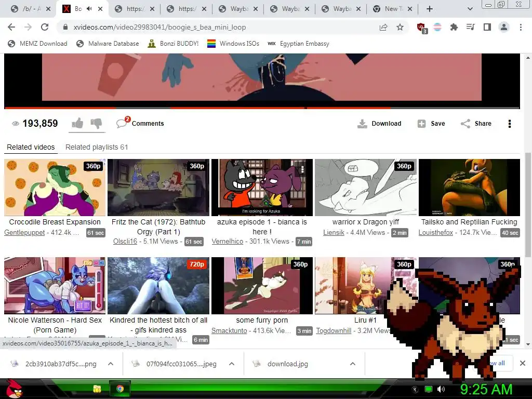
Task: Click the green monitor tray icon
Action: [429, 389]
